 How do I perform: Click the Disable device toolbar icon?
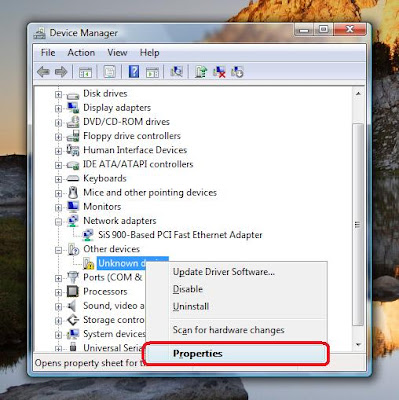pos(237,72)
